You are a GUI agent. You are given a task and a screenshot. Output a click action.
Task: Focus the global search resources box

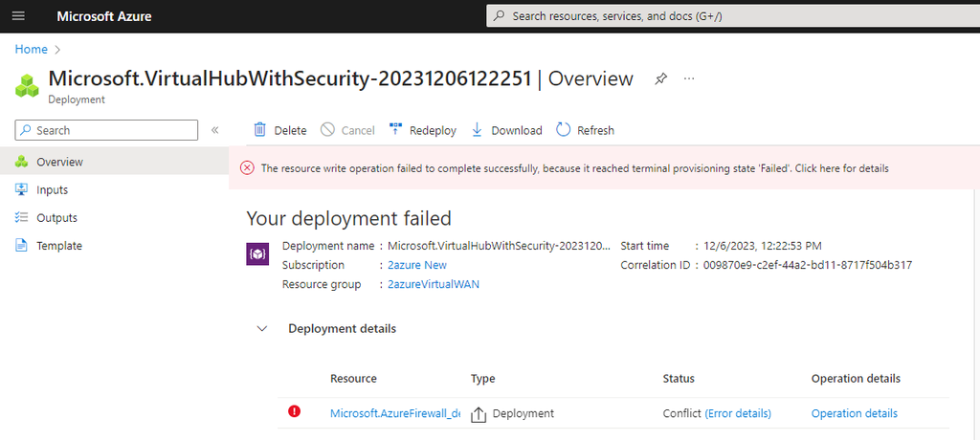[732, 16]
